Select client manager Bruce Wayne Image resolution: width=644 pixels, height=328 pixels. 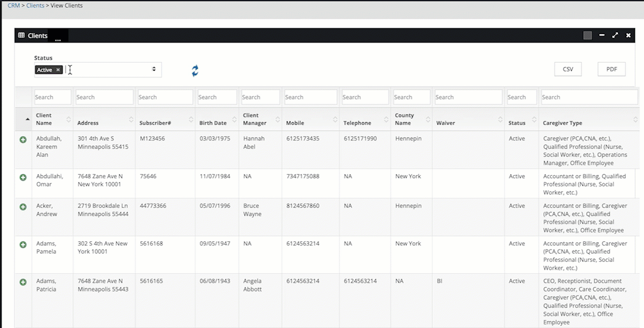point(252,209)
